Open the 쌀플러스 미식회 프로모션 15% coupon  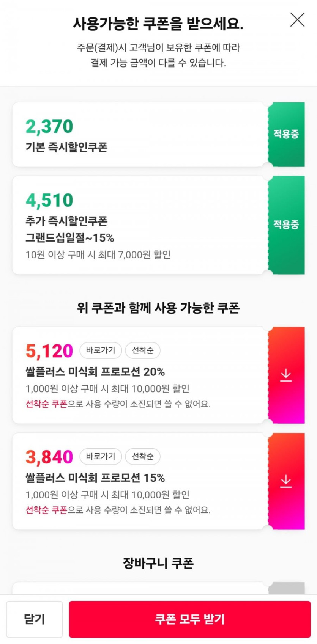point(95,478)
